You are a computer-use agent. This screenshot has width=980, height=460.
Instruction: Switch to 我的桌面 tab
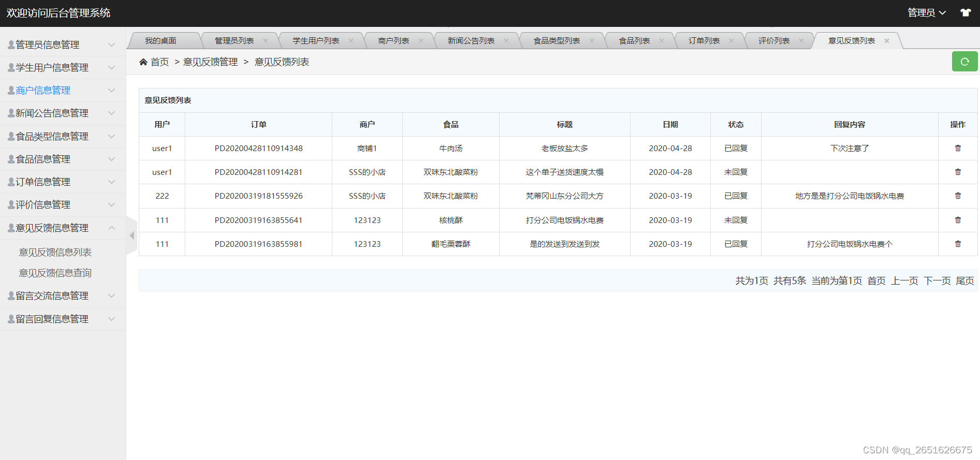[x=160, y=40]
